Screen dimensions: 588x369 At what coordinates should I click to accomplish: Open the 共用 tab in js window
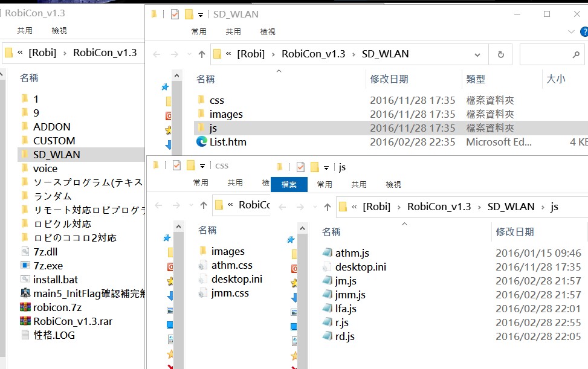[x=359, y=185]
